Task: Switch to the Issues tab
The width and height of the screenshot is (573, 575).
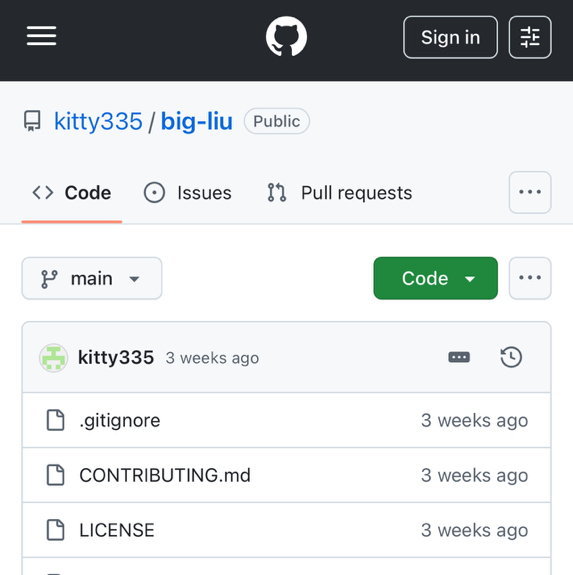Action: tap(187, 193)
